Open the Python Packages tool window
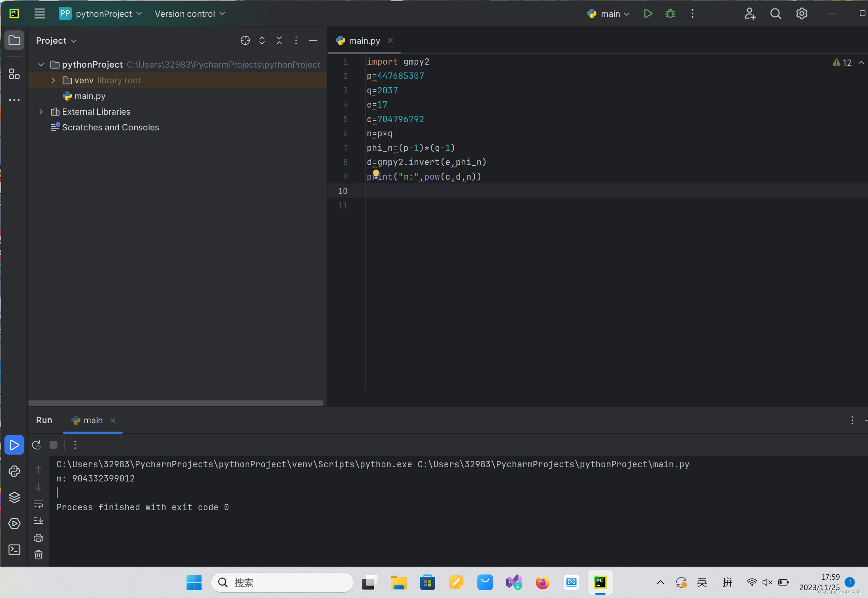The image size is (868, 598). (14, 497)
